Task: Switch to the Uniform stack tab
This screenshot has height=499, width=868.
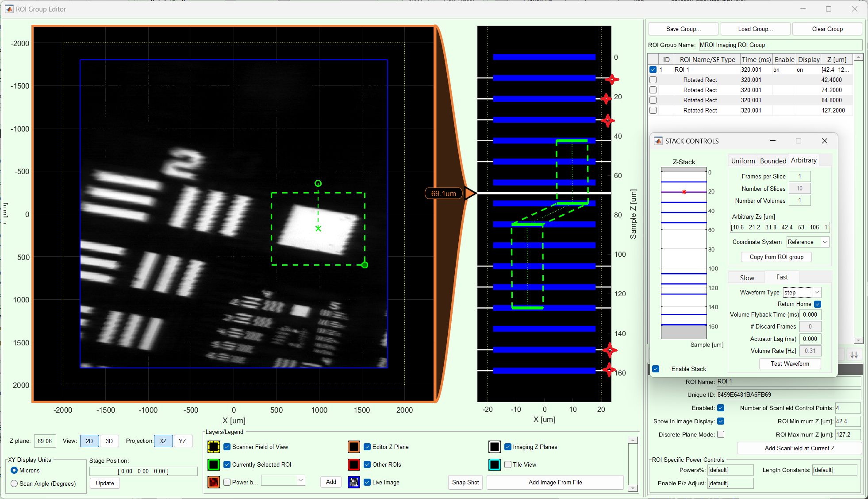Action: (x=743, y=161)
